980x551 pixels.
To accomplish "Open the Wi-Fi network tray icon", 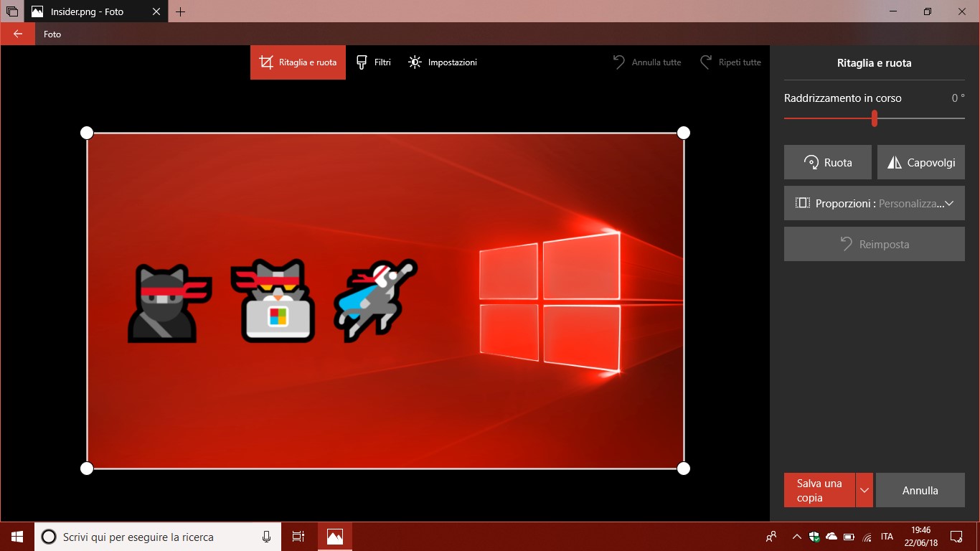I will [x=867, y=537].
